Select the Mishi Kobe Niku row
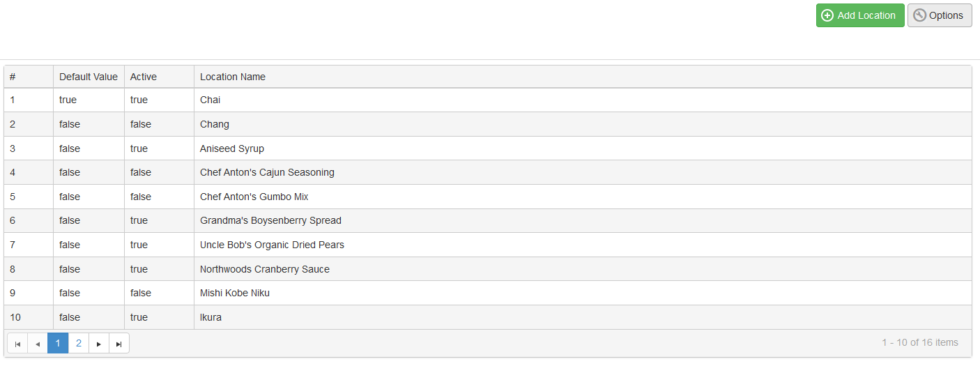Screen dimensions: 980x366 (x=488, y=293)
